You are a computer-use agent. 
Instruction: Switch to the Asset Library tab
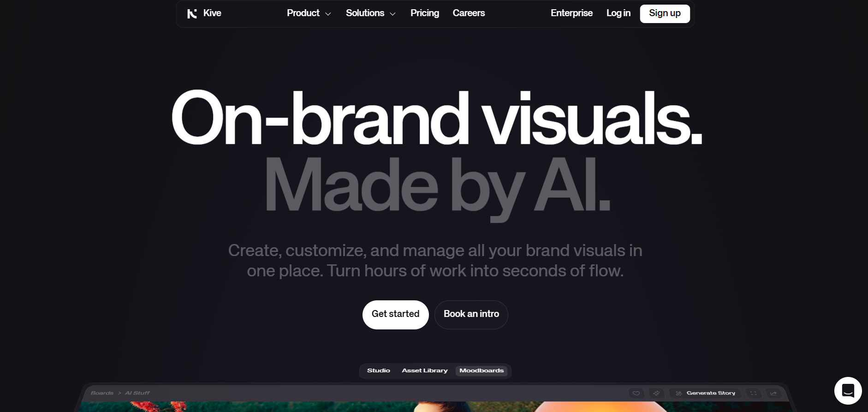click(424, 370)
